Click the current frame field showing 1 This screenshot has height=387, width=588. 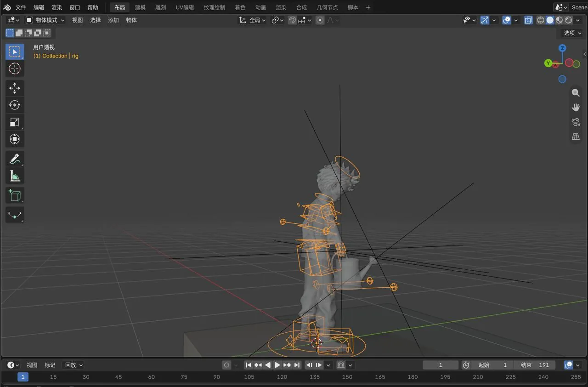click(x=441, y=365)
